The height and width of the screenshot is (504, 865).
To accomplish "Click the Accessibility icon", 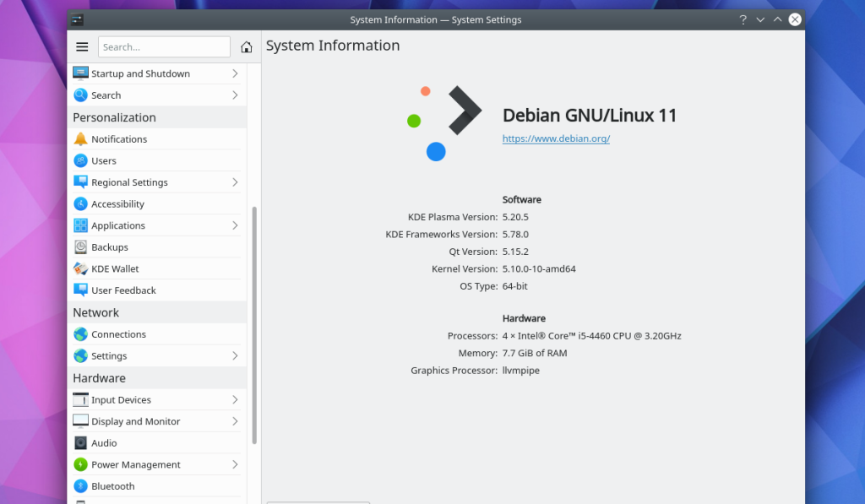I will coord(80,203).
